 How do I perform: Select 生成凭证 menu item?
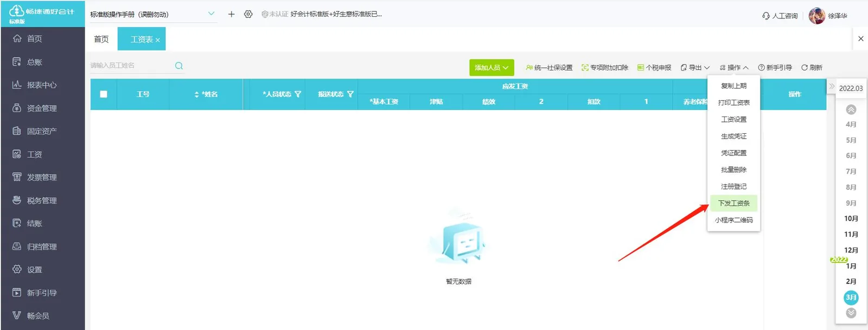pos(733,136)
